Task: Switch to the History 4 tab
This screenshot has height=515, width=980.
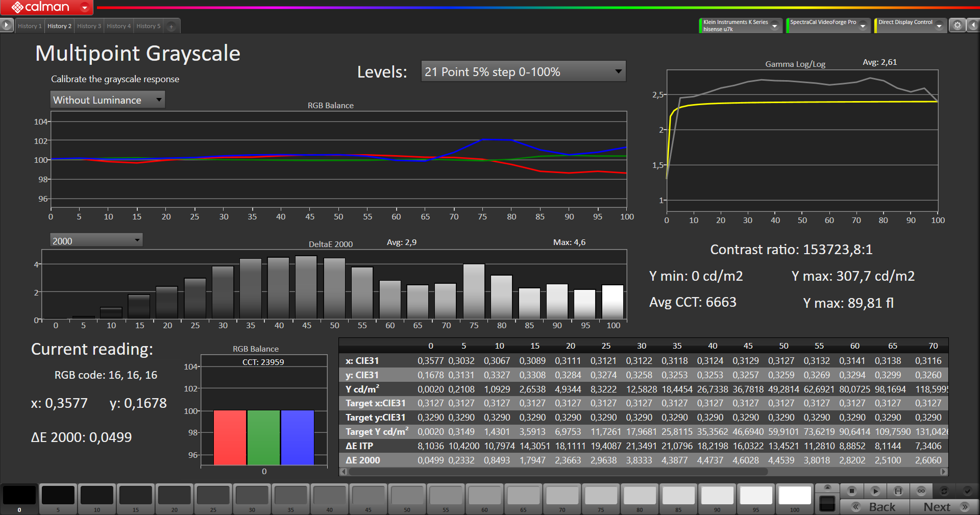Action: point(118,26)
